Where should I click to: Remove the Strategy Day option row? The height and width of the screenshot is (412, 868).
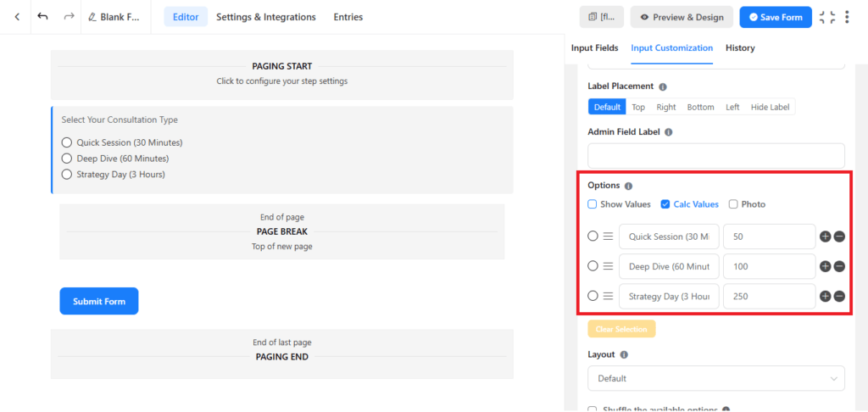839,297
